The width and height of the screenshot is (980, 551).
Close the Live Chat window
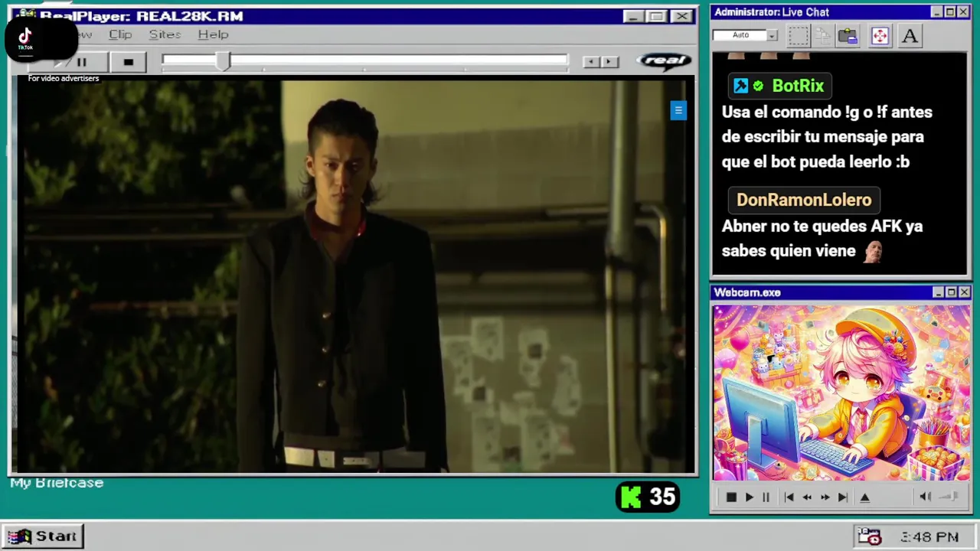click(x=963, y=12)
